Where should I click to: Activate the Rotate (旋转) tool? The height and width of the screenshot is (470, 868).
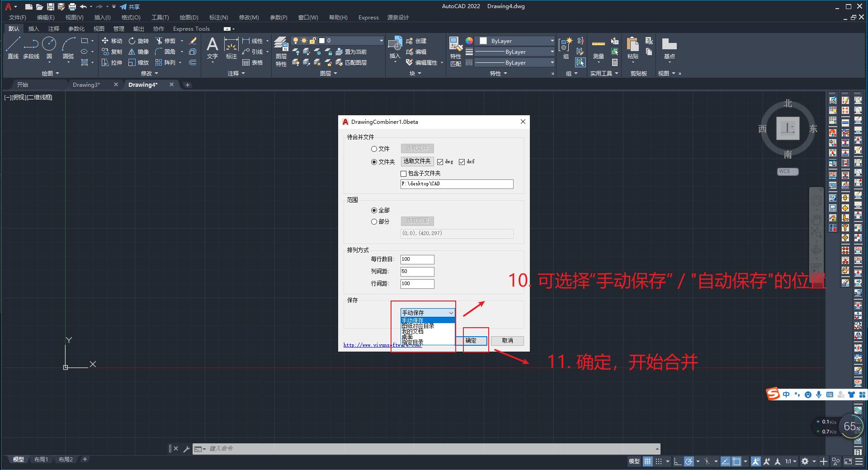point(138,41)
